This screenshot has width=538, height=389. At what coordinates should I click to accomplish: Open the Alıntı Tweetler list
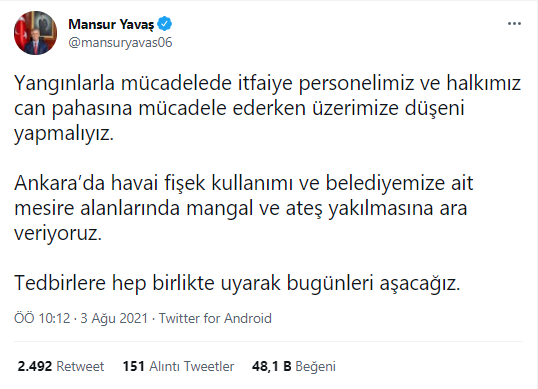[191, 366]
